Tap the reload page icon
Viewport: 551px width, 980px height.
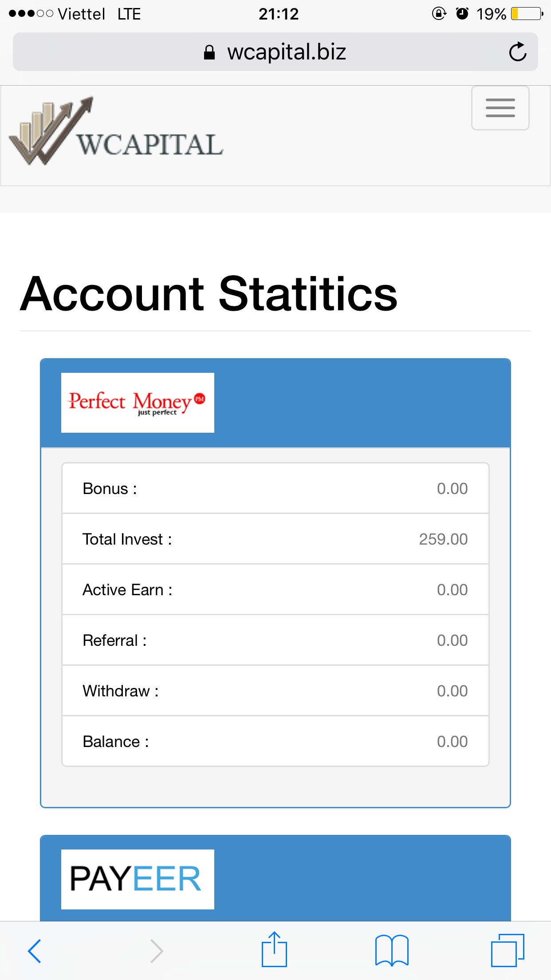(517, 52)
